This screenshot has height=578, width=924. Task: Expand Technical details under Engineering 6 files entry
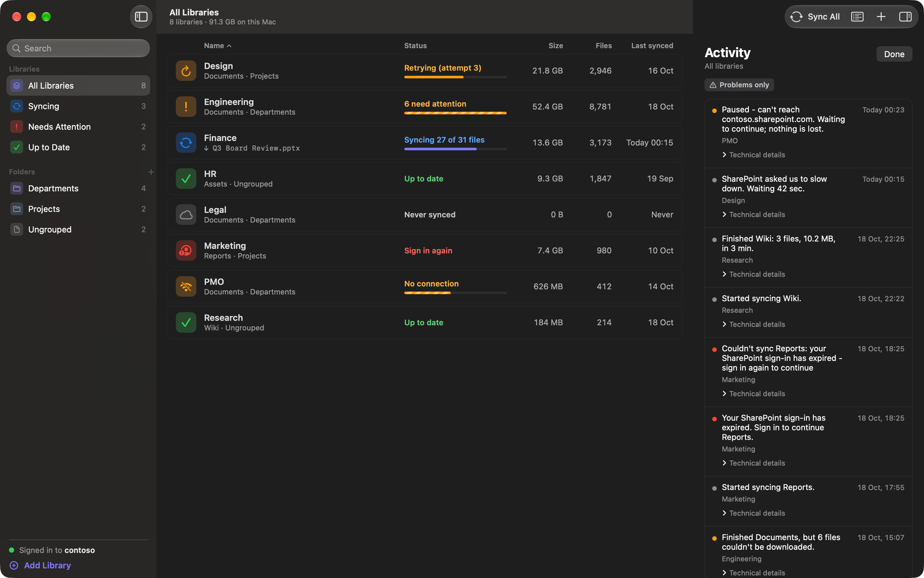(753, 573)
